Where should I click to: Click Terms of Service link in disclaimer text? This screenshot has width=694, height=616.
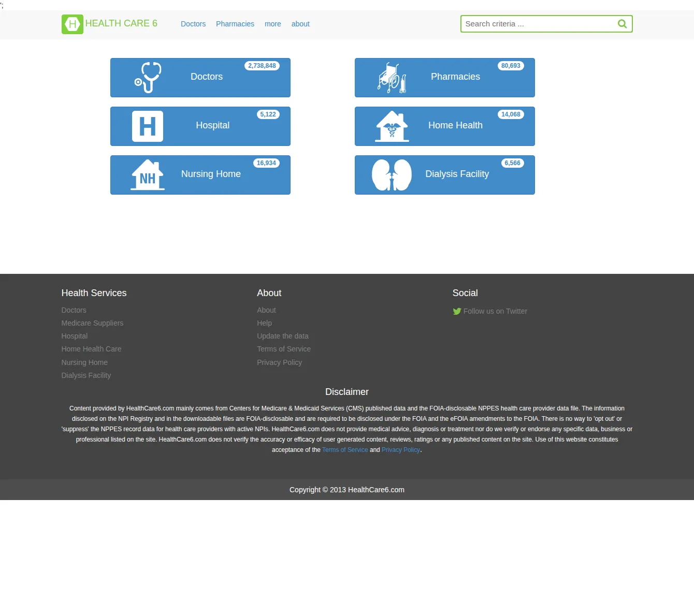[x=345, y=450]
